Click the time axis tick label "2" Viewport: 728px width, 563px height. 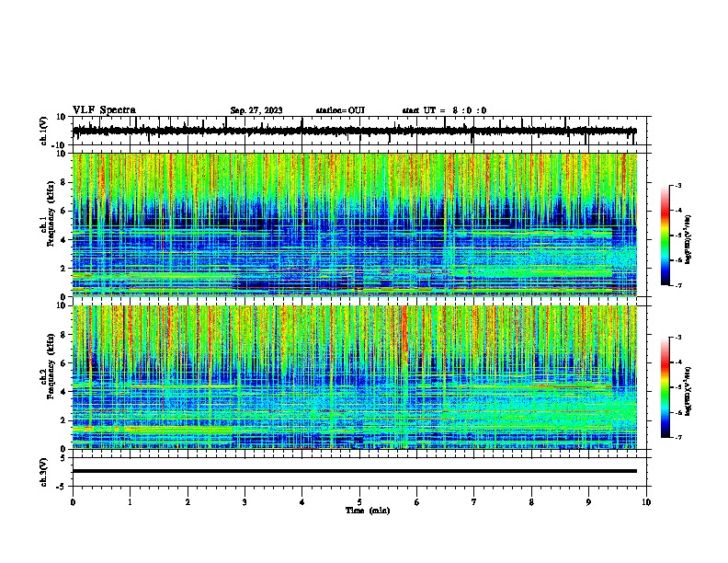(x=188, y=502)
